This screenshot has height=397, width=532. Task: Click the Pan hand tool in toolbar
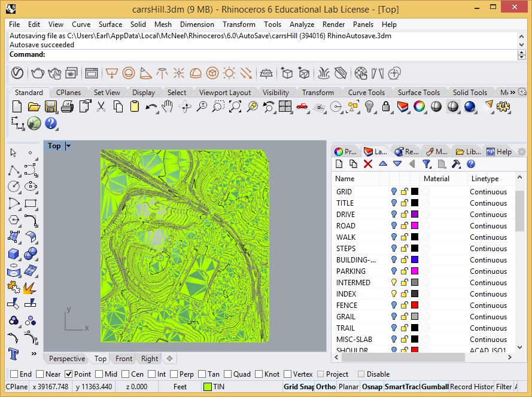point(168,106)
